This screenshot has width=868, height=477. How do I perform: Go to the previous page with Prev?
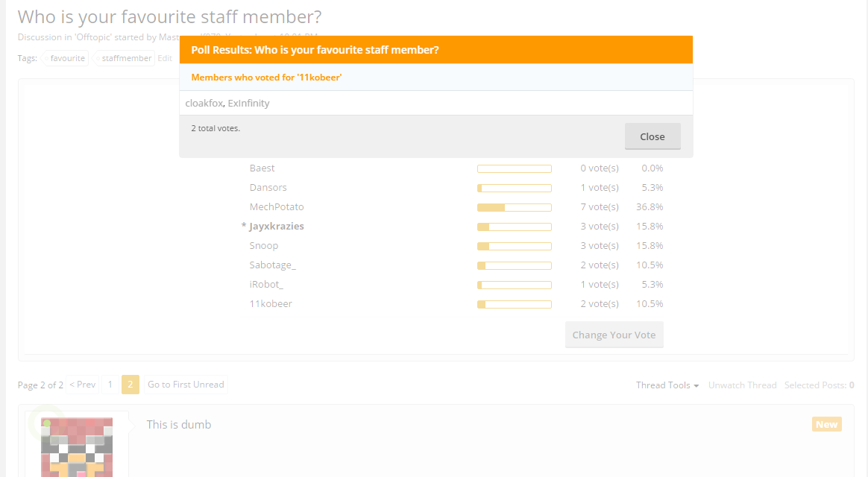tap(83, 385)
